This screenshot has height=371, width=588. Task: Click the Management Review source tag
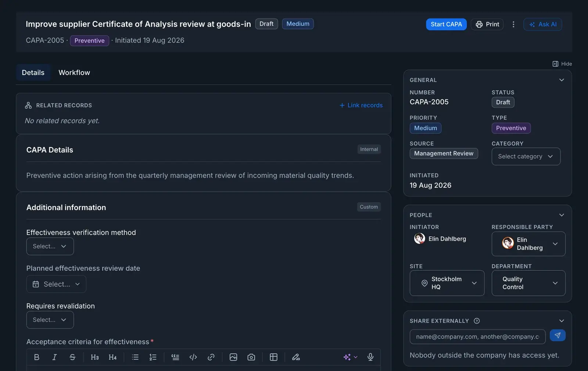444,153
